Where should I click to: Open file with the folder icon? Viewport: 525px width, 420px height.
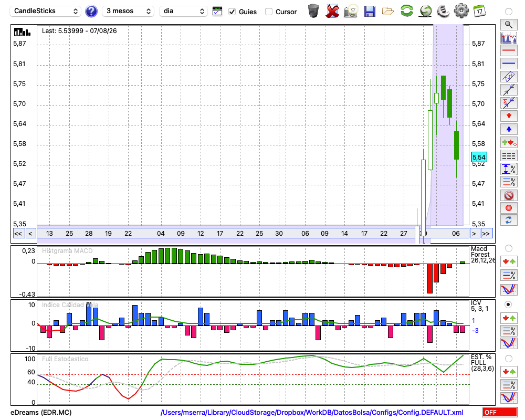coord(388,12)
